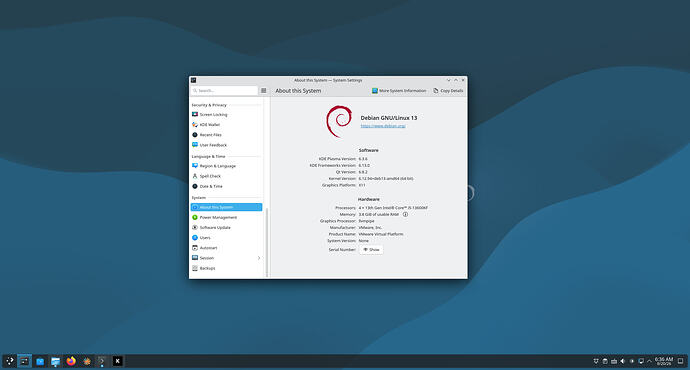
Task: Click the Copy Details button
Action: coord(448,91)
